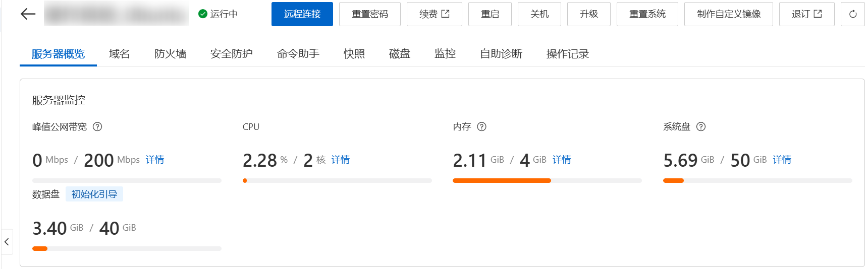The width and height of the screenshot is (868, 269).
Task: Select the 快照 tab
Action: [x=354, y=54]
